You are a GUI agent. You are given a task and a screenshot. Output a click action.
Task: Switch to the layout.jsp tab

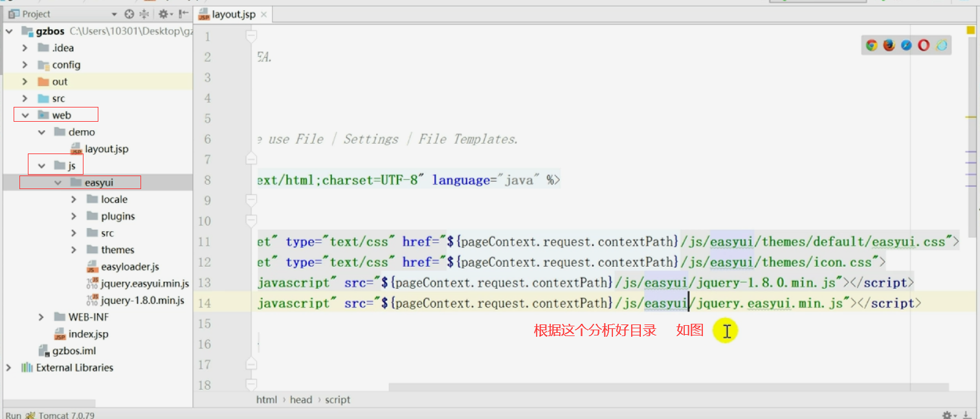pos(233,14)
